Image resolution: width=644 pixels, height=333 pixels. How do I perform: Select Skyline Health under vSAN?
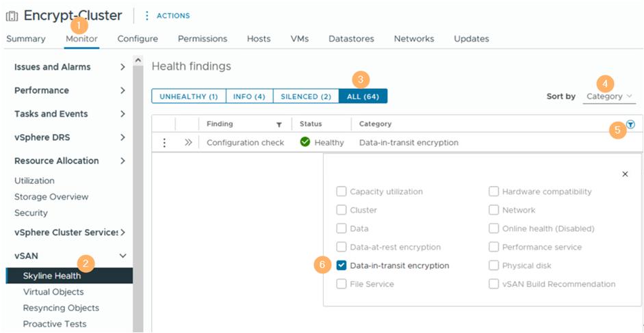click(x=69, y=276)
